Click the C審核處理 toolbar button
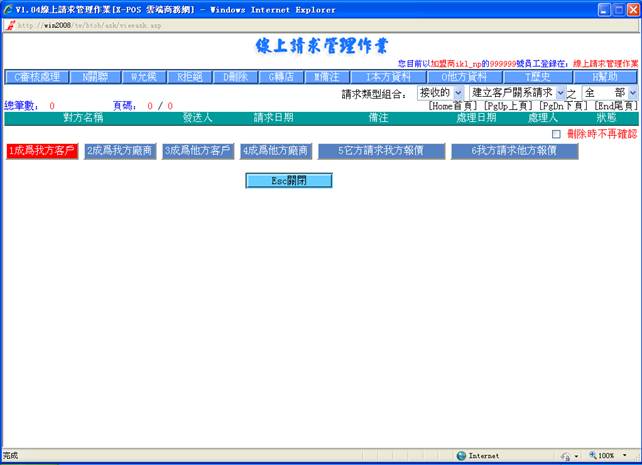This screenshot has height=465, width=642. (x=35, y=77)
